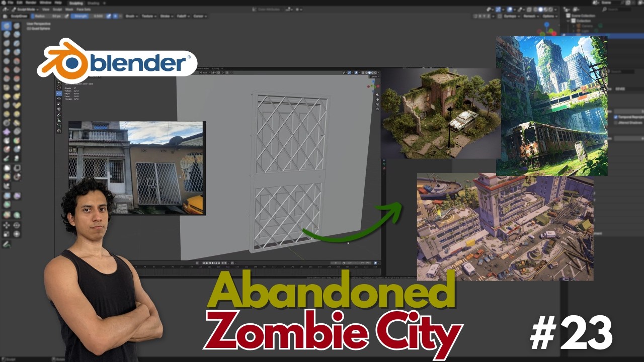Select the Clay brush tool
The image size is (644, 362).
click(7, 34)
